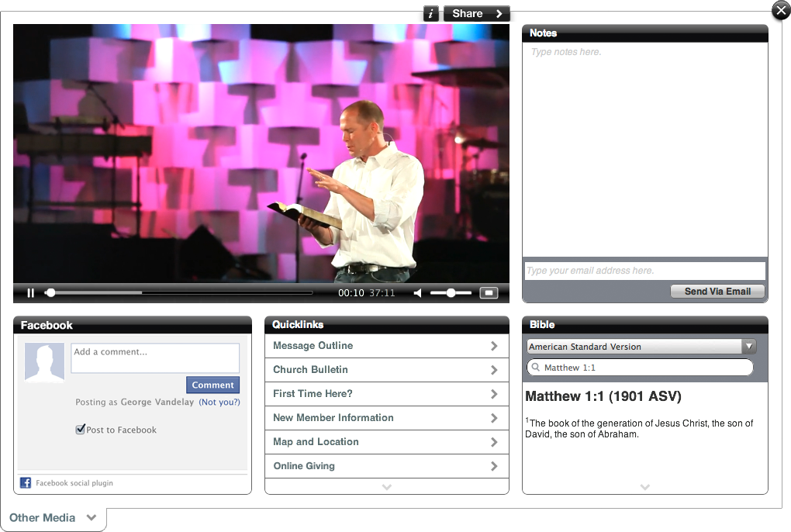Click the Not you? link
This screenshot has width=791, height=532.
[219, 402]
